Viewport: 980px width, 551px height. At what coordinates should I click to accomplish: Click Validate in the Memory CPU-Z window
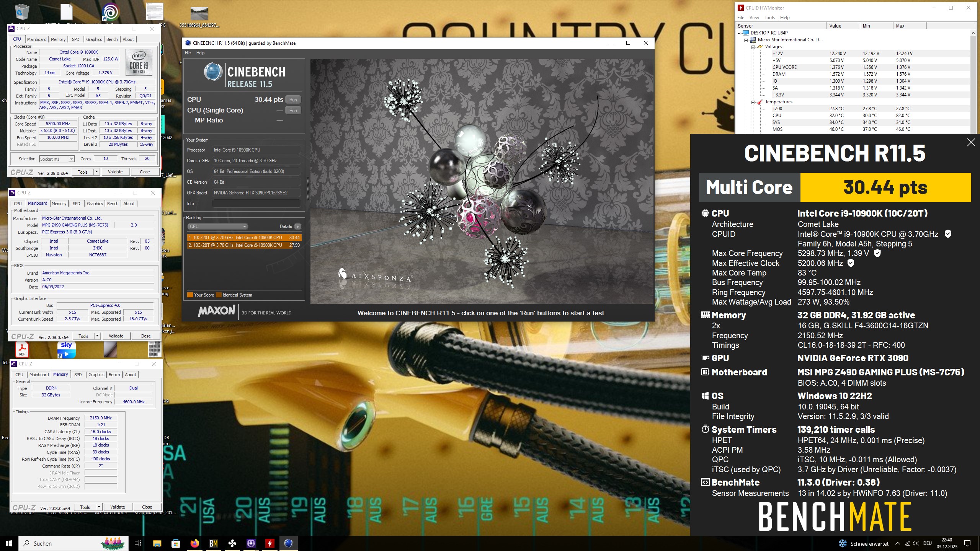tap(118, 507)
